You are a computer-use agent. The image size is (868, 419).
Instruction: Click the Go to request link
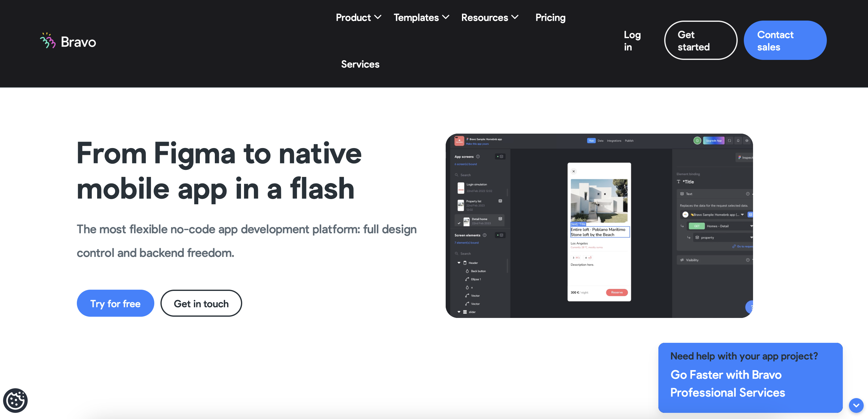[x=745, y=246]
